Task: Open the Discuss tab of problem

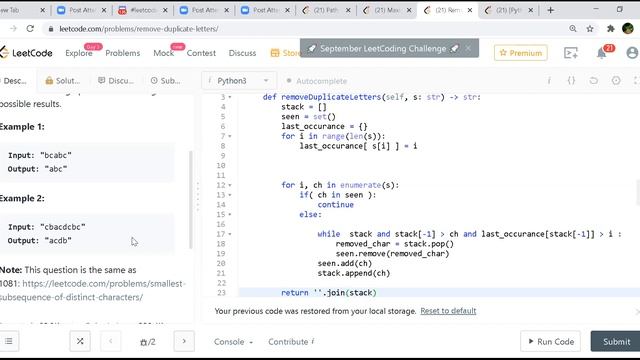Action: [x=116, y=81]
